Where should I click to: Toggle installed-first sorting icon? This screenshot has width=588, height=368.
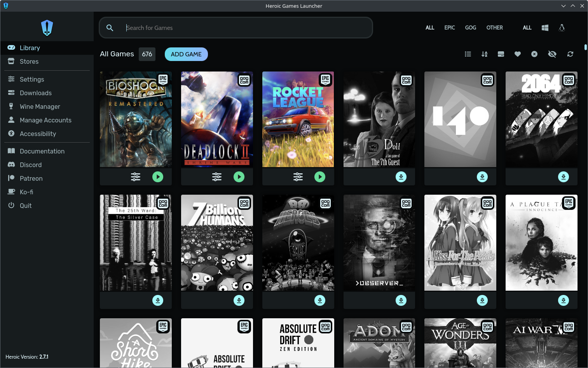[501, 54]
